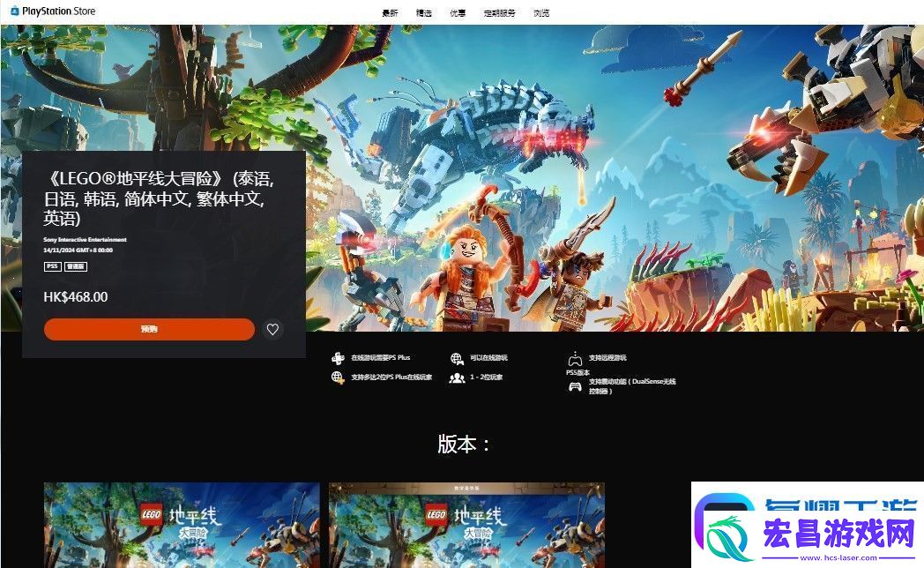Open the first LEGO 地平线大冒险 edition thumbnail
Image resolution: width=924 pixels, height=568 pixels.
(x=182, y=525)
